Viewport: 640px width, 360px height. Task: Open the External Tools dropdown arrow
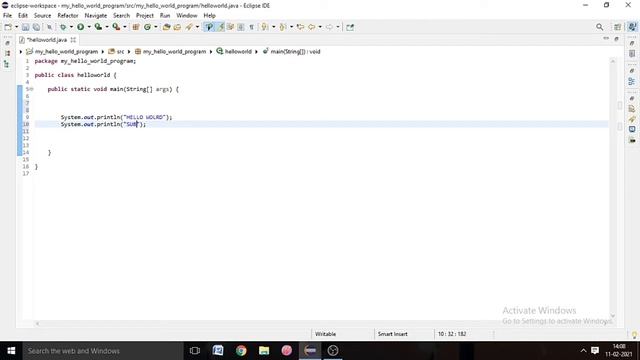pos(125,27)
